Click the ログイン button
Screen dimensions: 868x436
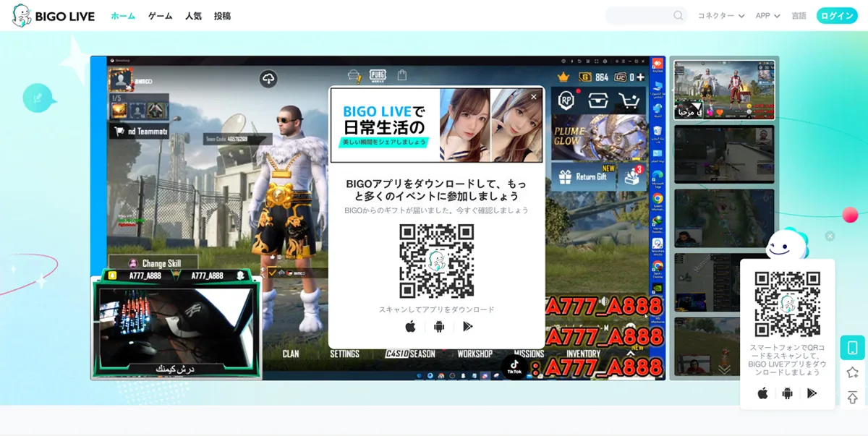coord(837,16)
